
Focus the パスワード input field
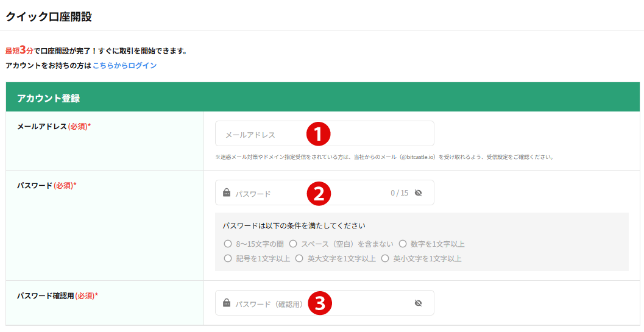(x=325, y=192)
